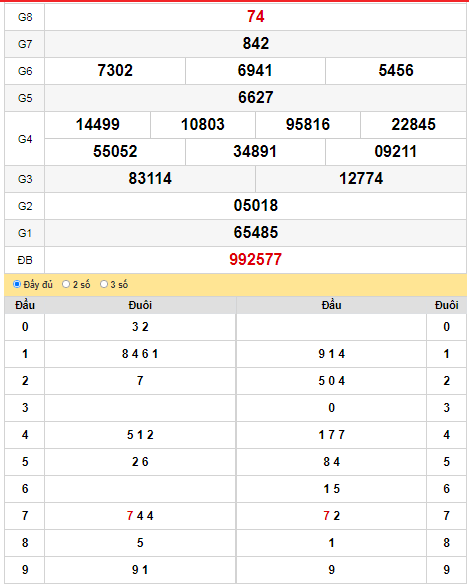Click the G4 number 09211

click(396, 152)
